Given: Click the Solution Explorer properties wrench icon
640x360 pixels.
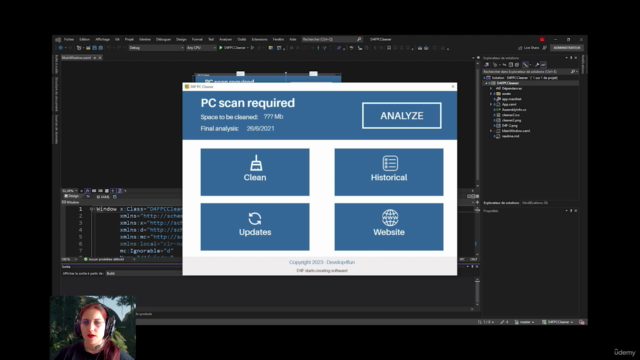Looking at the screenshot, I should 537,64.
